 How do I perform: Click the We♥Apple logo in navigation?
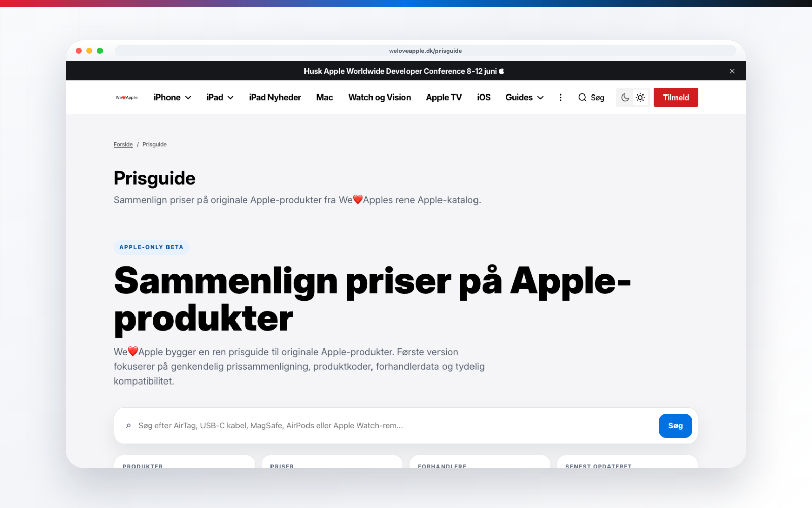pos(126,98)
